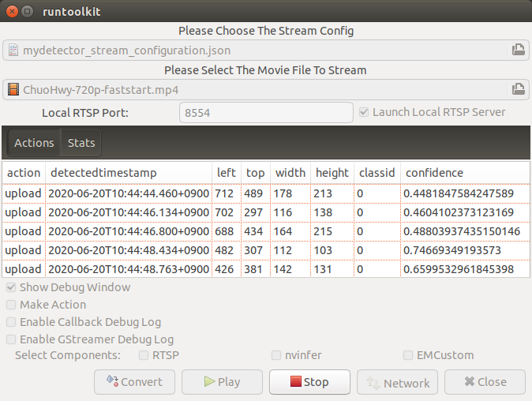This screenshot has height=401, width=532.
Task: Click confidence value 0.74669349193573
Action: coord(452,250)
